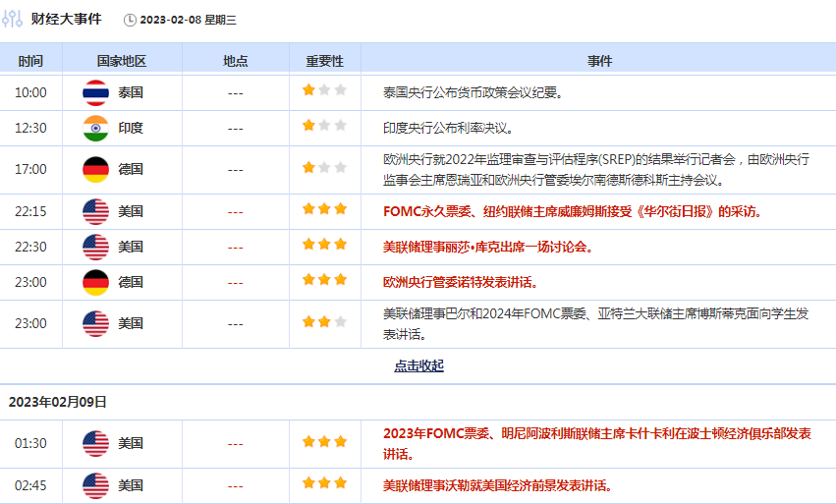Open 美联储理事沃勒 speech event
836x504 pixels.
click(497, 485)
